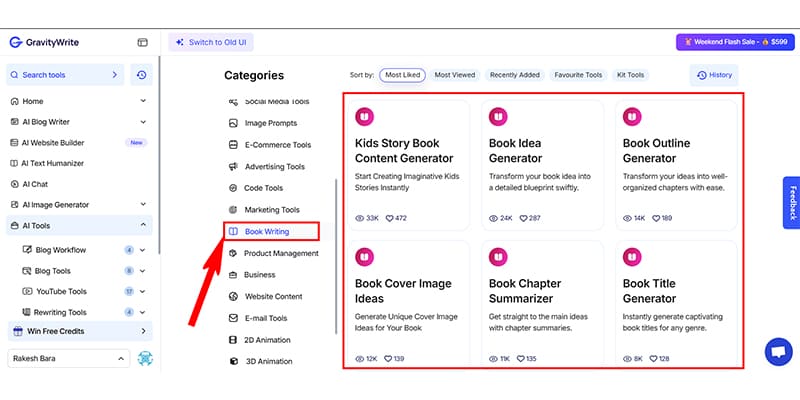Click the Marketing Tools category icon

pyautogui.click(x=233, y=210)
